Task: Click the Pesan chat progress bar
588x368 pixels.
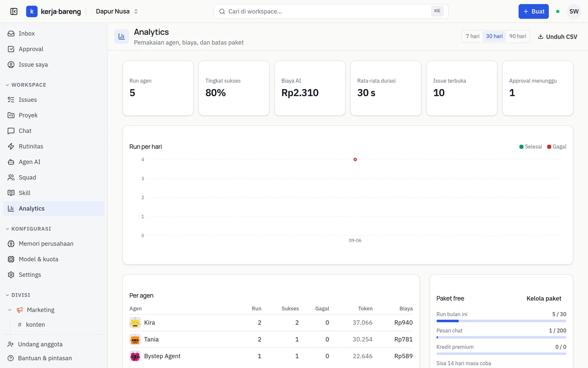Action: [x=501, y=337]
